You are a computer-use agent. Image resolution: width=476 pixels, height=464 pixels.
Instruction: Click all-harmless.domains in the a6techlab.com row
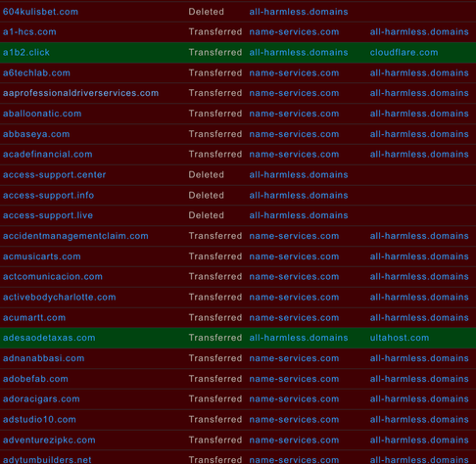click(x=419, y=72)
